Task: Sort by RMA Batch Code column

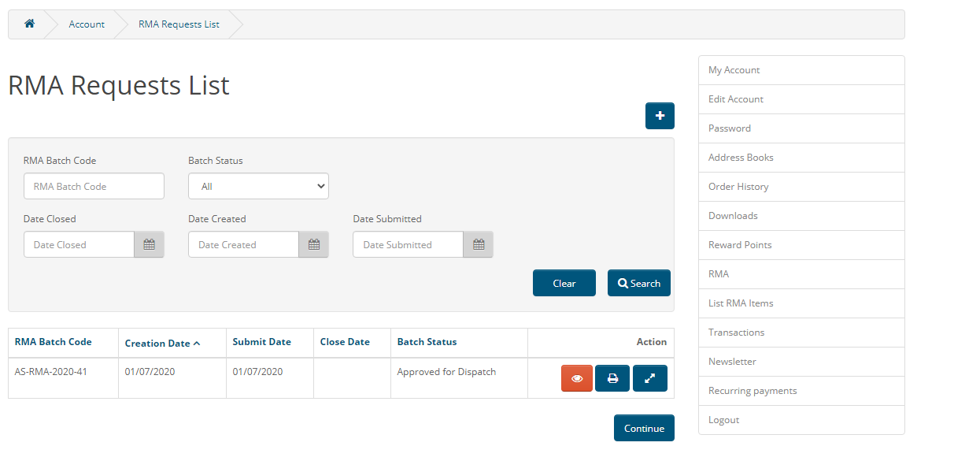Action: pos(54,342)
